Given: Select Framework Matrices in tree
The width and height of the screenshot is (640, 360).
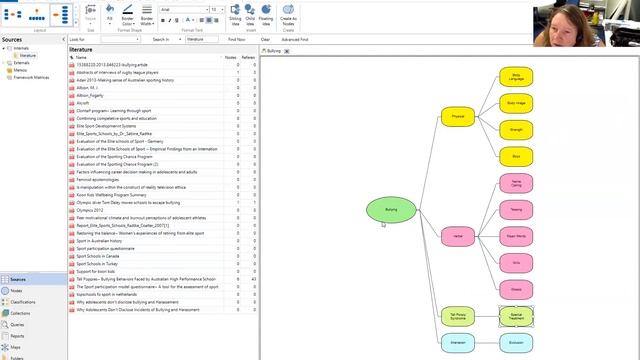Looking at the screenshot, I should coord(31,78).
